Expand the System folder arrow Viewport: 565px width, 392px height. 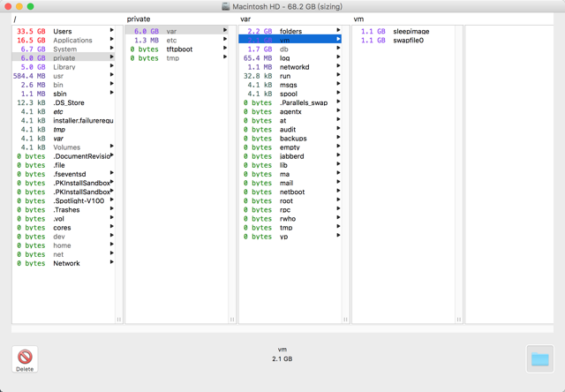(x=112, y=49)
